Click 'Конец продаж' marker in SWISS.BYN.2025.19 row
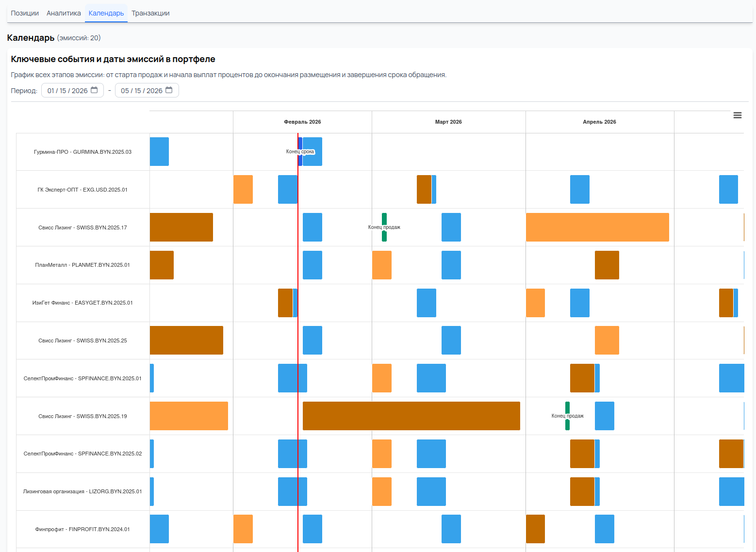 pyautogui.click(x=567, y=416)
